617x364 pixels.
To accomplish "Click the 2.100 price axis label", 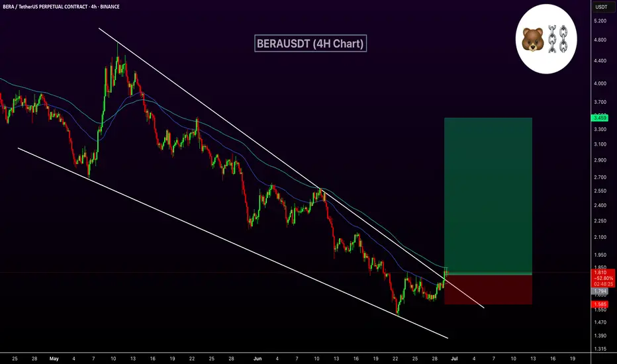I will 600,237.
